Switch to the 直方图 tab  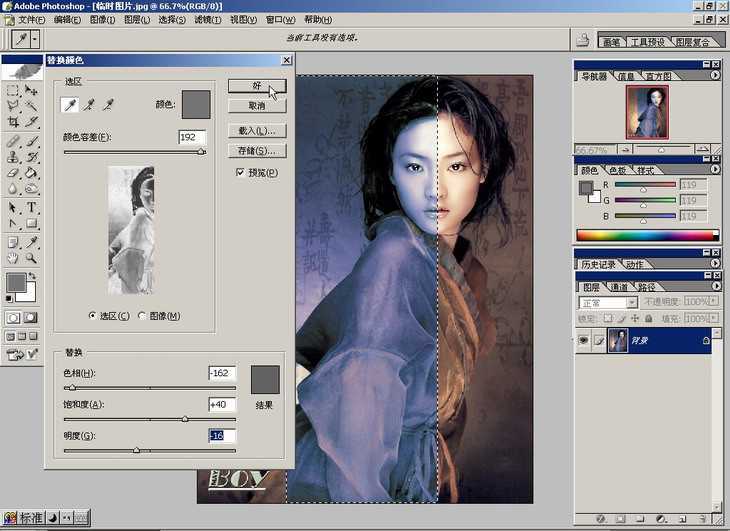pos(658,76)
